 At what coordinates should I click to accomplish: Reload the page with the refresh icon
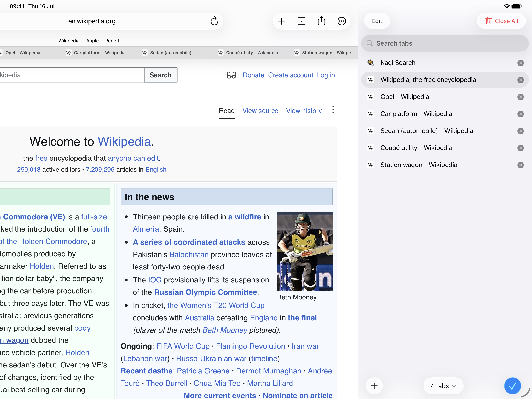(214, 21)
